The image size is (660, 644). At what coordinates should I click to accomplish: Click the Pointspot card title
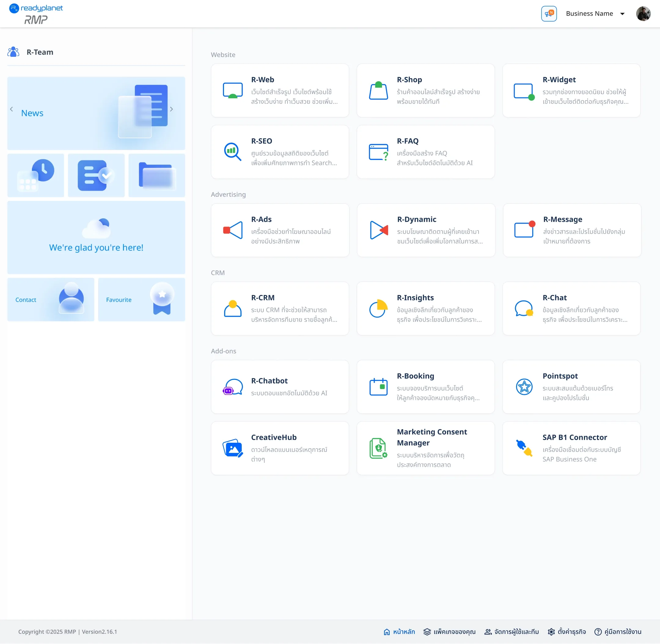[x=560, y=376]
